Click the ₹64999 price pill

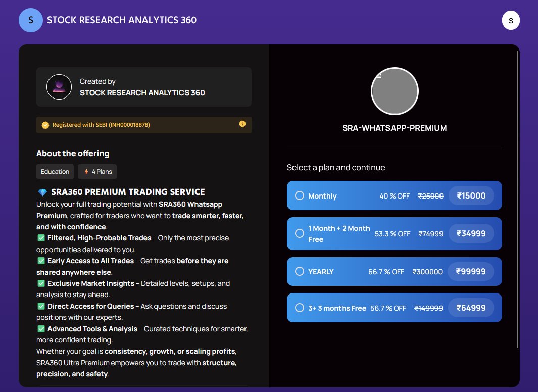click(471, 308)
